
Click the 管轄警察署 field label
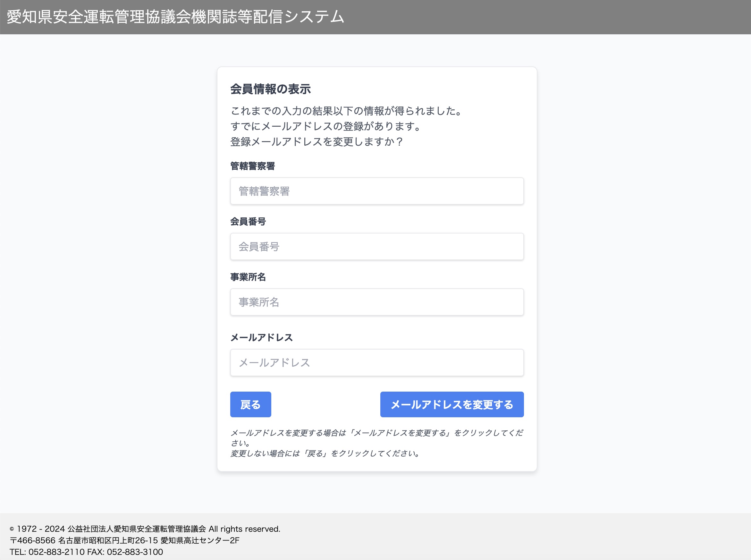point(252,166)
